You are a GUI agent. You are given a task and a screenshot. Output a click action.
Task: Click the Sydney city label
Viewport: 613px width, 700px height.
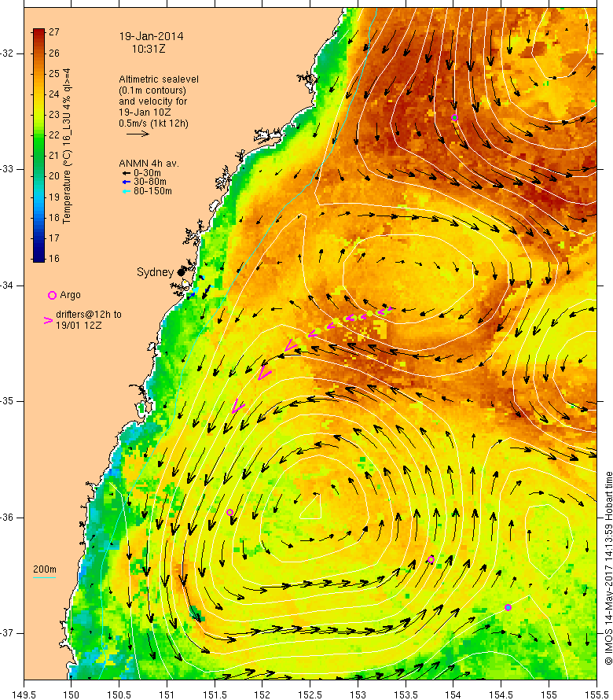pos(155,272)
